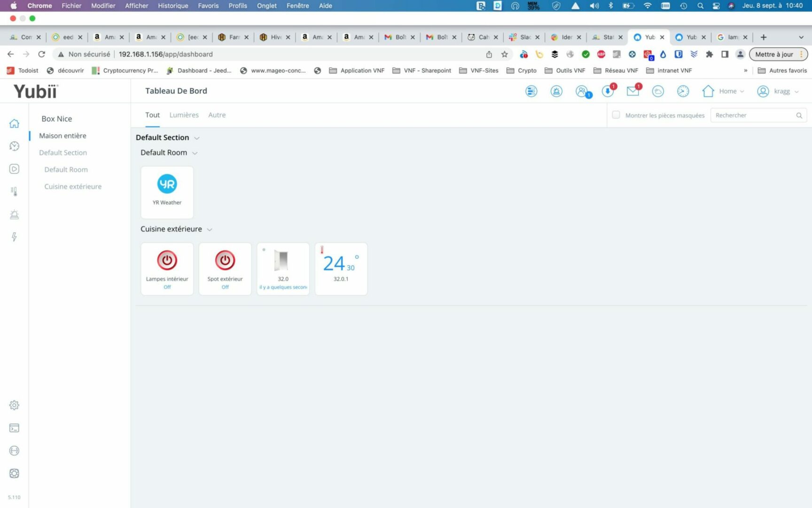The image size is (812, 508).
Task: Open the Historique menu
Action: point(173,6)
